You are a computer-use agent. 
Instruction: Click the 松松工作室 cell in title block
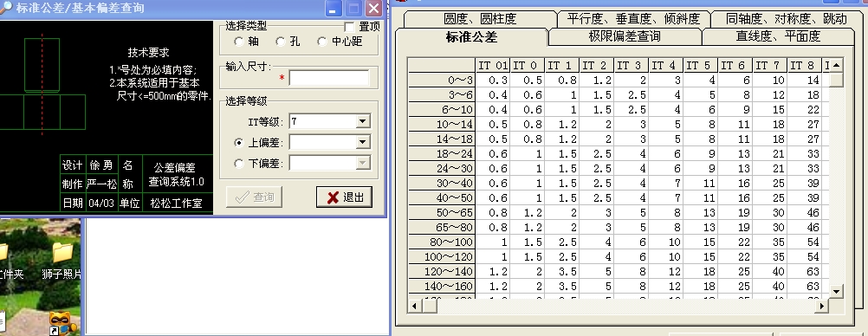(x=176, y=204)
